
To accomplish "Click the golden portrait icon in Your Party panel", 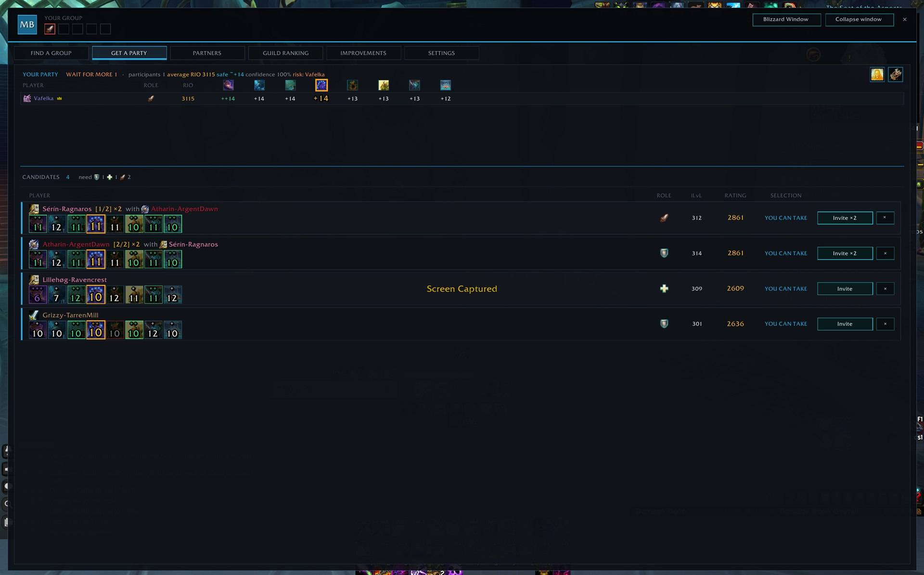I will tap(877, 75).
